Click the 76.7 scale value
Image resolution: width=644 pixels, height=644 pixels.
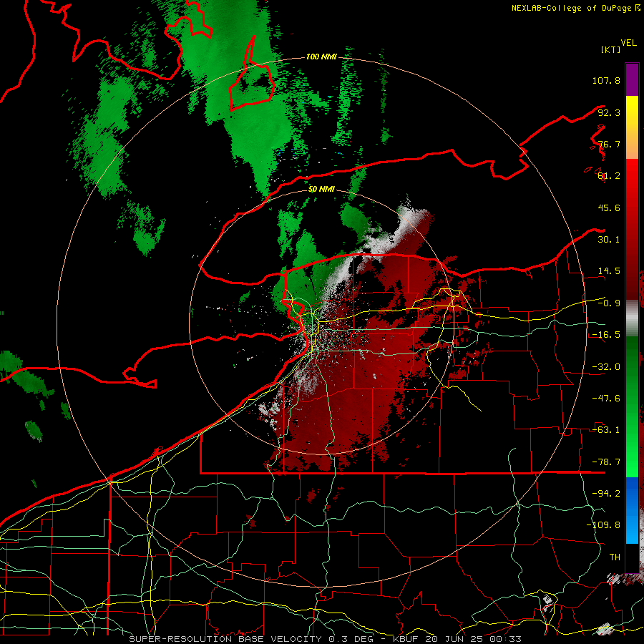(x=609, y=144)
